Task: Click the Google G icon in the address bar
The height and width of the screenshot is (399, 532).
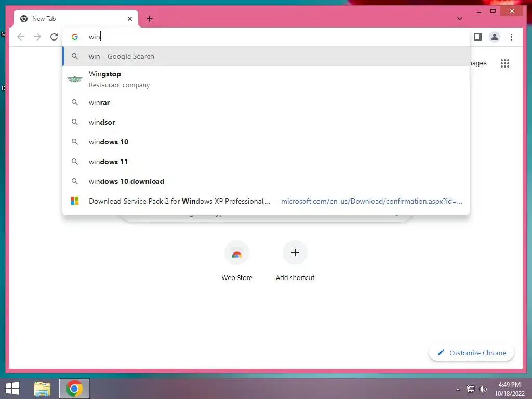Action: pyautogui.click(x=75, y=37)
